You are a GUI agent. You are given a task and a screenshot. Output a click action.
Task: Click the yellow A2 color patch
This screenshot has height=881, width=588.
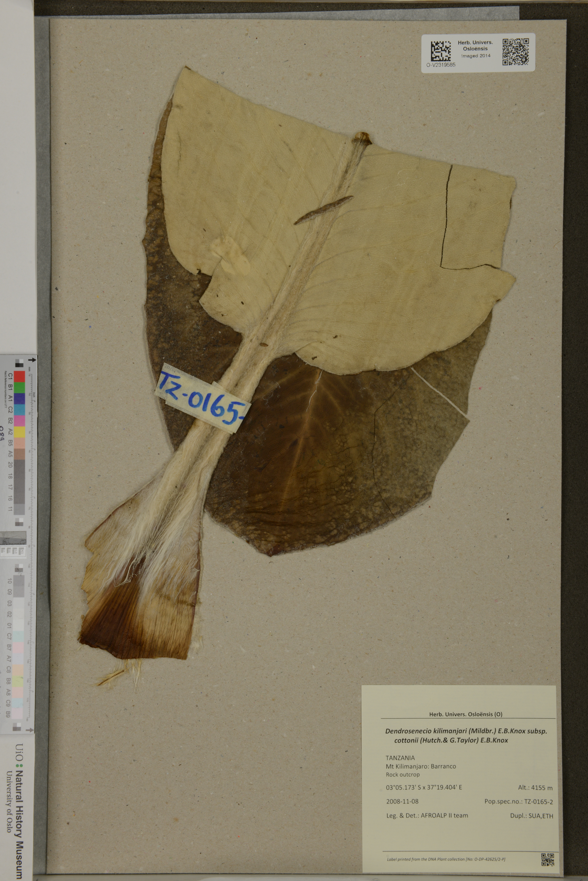coord(20,432)
